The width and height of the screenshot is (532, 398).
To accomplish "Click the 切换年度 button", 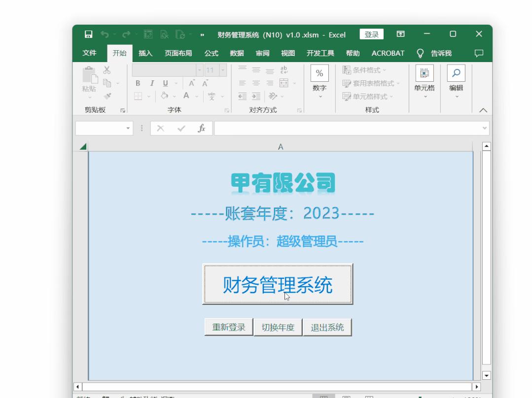I will 278,327.
